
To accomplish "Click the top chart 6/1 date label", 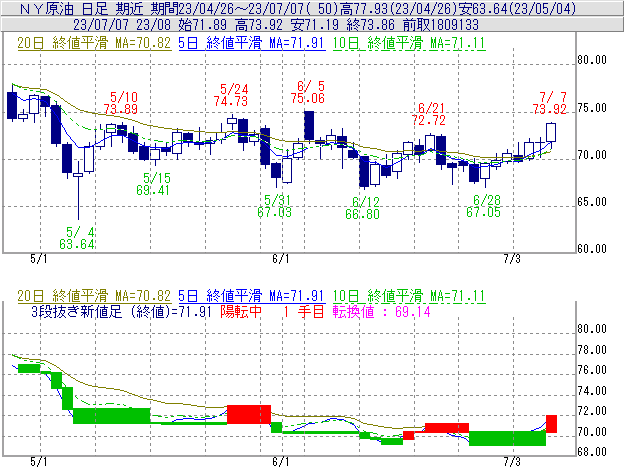I will [281, 259].
